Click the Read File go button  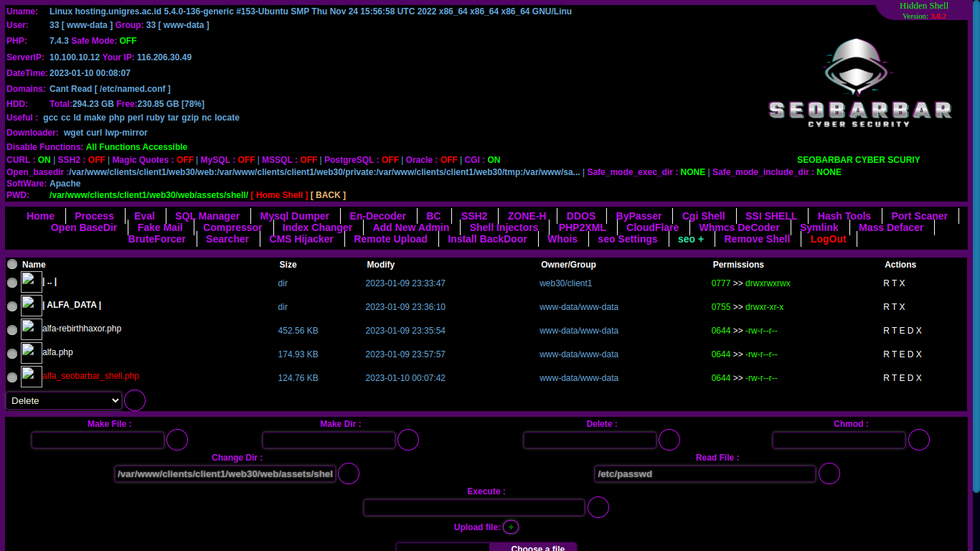pos(829,474)
